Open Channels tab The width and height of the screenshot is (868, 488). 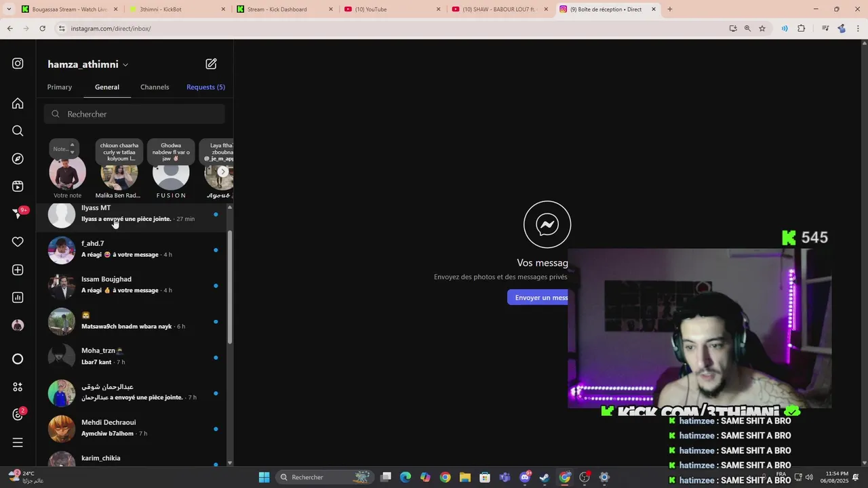155,87
